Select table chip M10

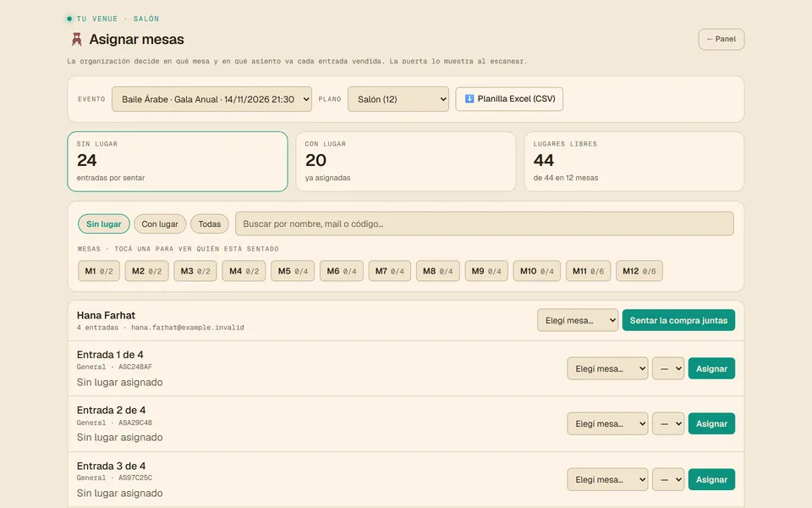pos(536,271)
